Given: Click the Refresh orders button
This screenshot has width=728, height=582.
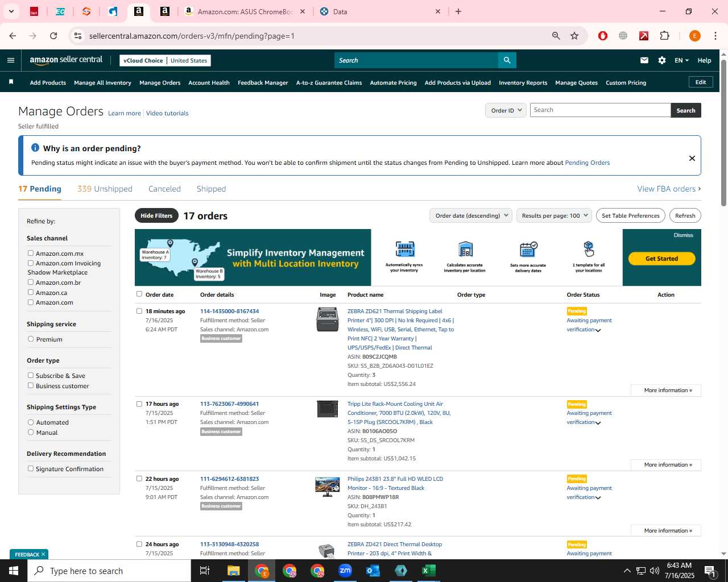Looking at the screenshot, I should [685, 215].
